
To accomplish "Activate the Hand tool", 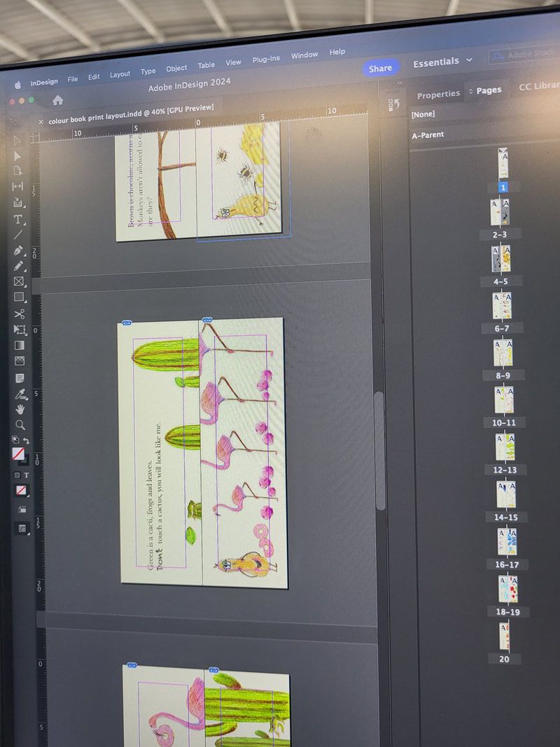I will click(x=20, y=409).
